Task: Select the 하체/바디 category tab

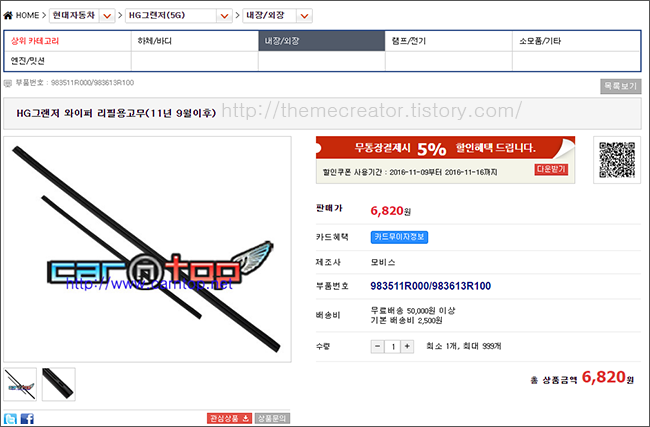Action: point(194,41)
